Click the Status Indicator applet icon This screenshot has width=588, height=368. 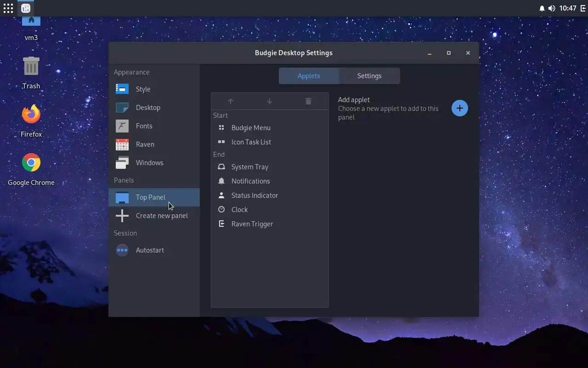[221, 195]
